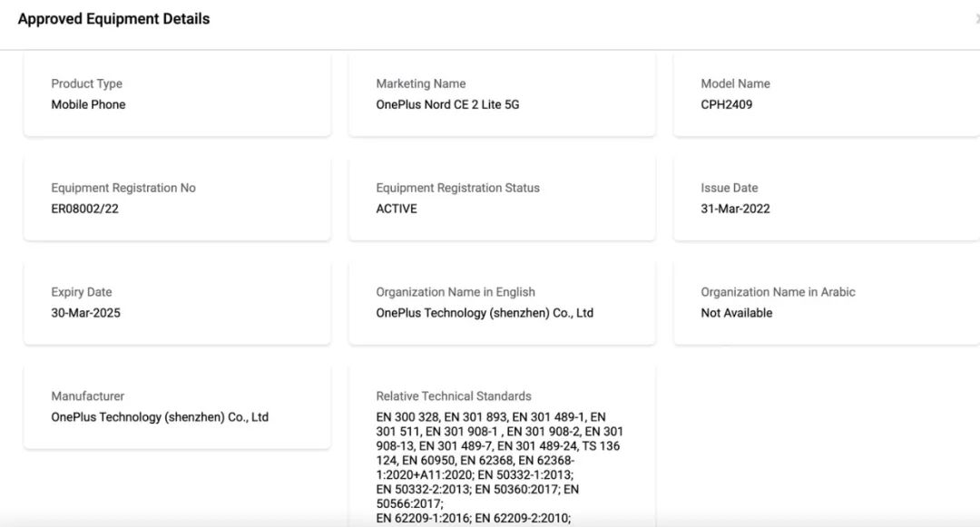Select the 'Manufacturer' label

(87, 395)
